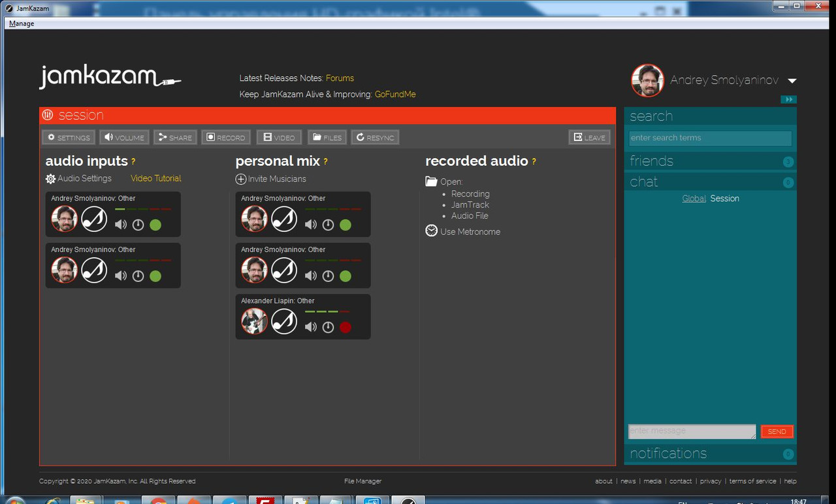Screen dimensions: 836x504
Task: Click the 'enter message' chat field
Action: (x=692, y=431)
